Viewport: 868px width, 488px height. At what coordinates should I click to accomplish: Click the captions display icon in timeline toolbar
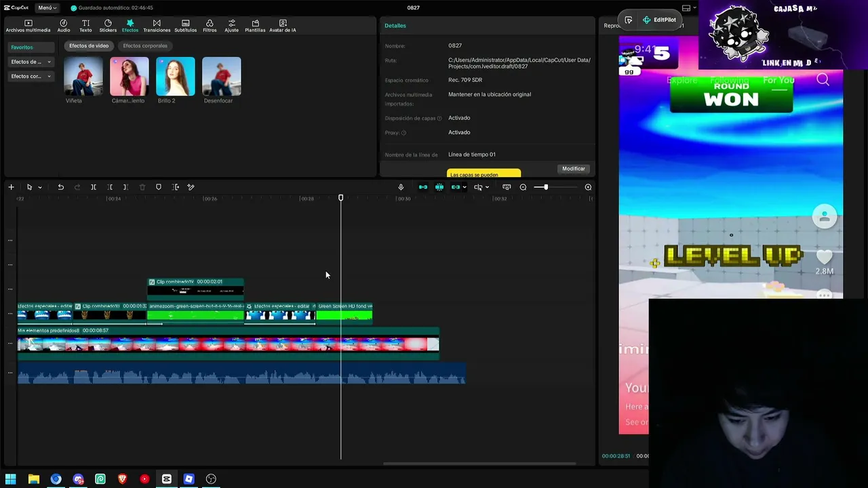pos(507,187)
